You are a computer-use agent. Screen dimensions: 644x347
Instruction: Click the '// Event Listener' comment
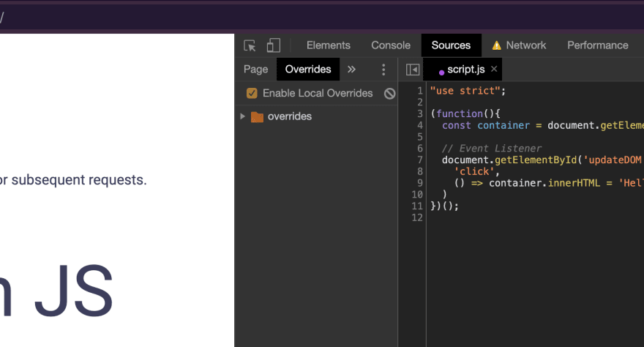click(x=492, y=149)
